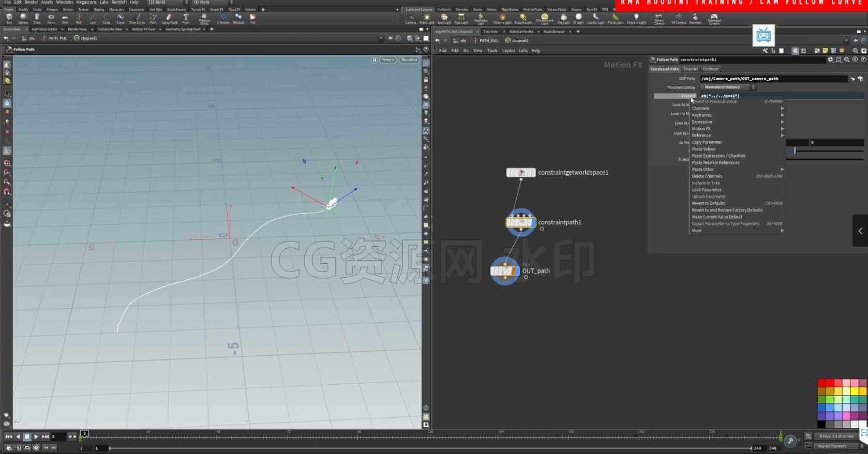Open the Render menu in the menu bar
Screen dimensions: 868x454
[x=31, y=3]
